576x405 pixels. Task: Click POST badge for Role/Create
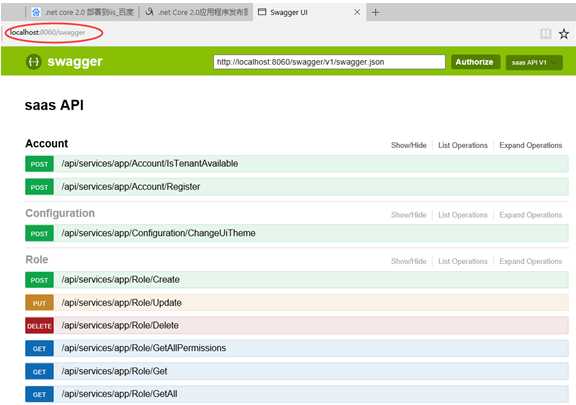[39, 280]
